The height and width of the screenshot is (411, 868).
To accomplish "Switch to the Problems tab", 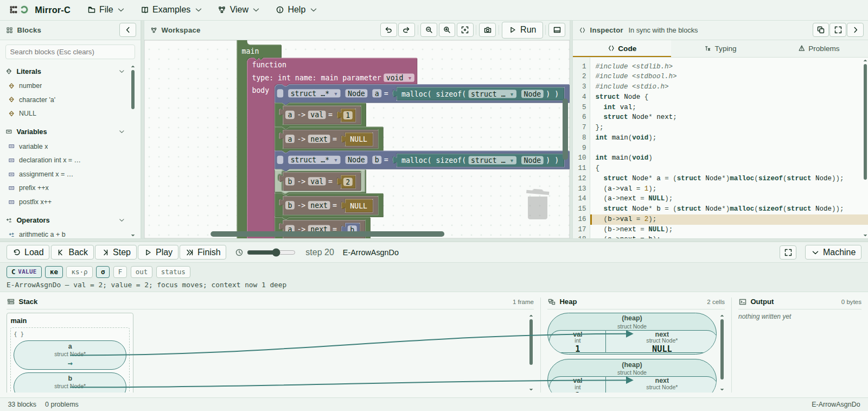I will click(819, 48).
